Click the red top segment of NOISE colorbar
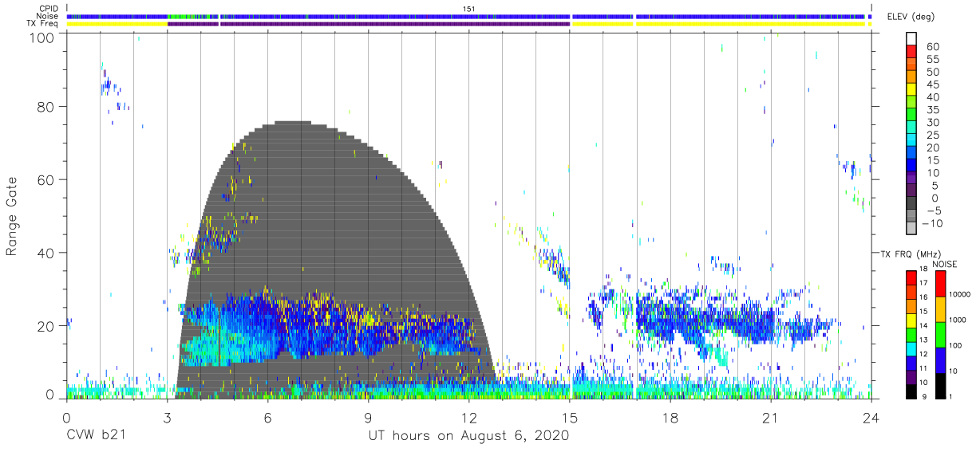Viewport: 980px width, 452px height. tap(940, 283)
